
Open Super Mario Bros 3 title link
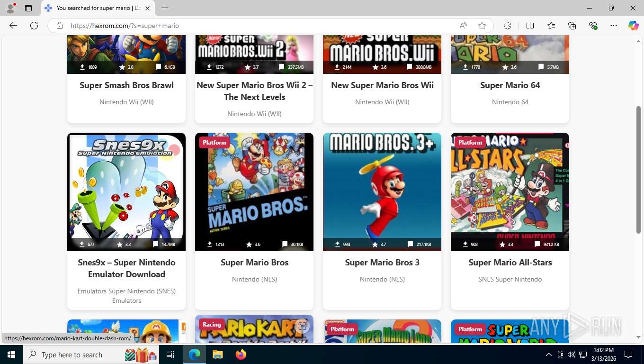[382, 263]
